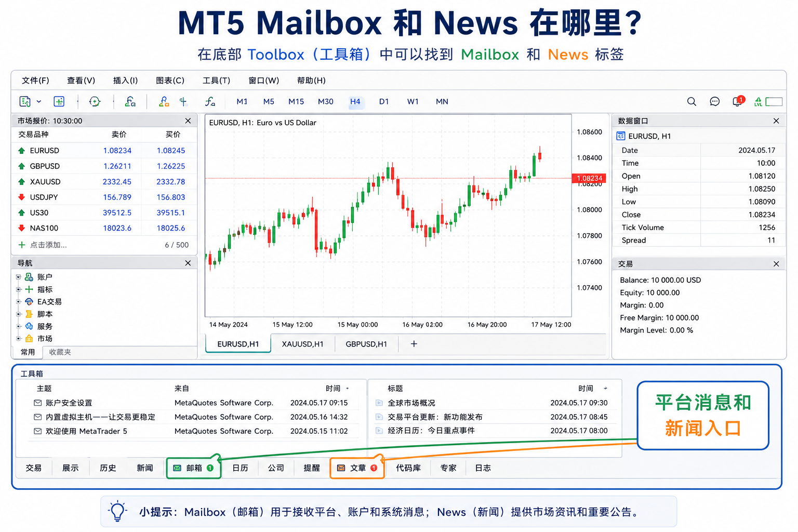Sort news list by 时间 column arrow
The height and width of the screenshot is (532, 798).
click(605, 389)
